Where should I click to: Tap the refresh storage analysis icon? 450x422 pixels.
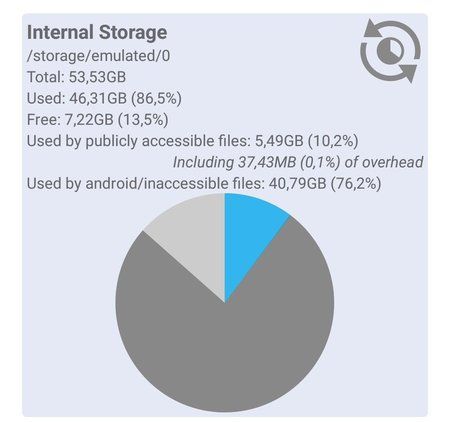(x=390, y=50)
